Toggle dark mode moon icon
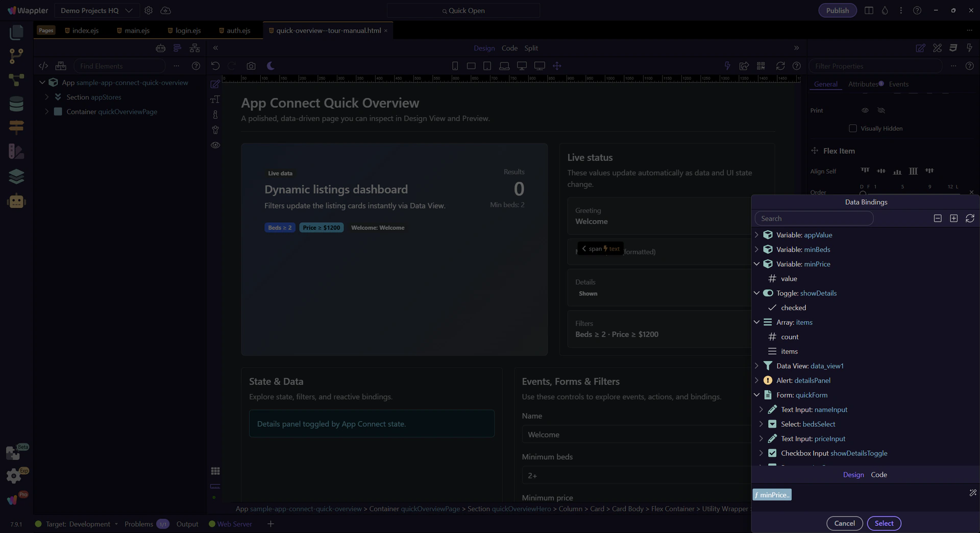Image resolution: width=980 pixels, height=533 pixels. (271, 66)
